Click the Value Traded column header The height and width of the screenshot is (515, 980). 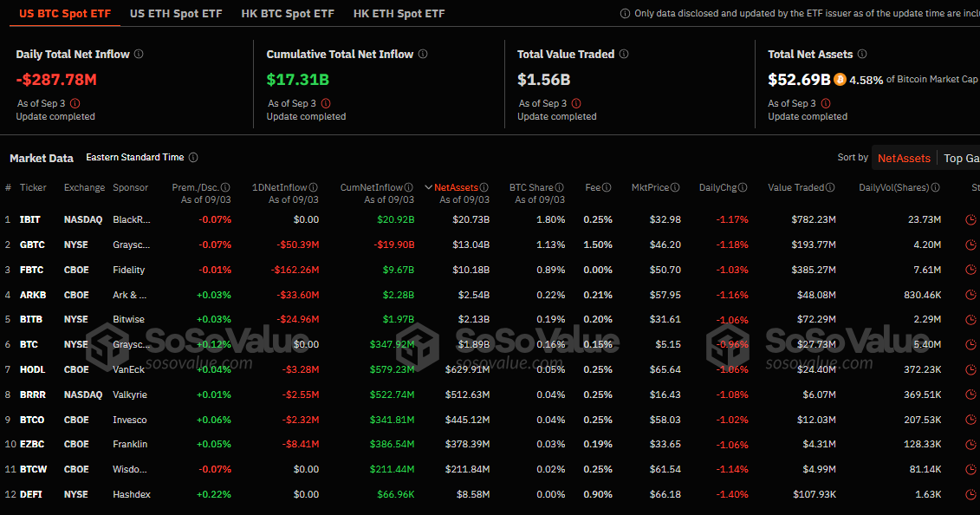point(795,187)
